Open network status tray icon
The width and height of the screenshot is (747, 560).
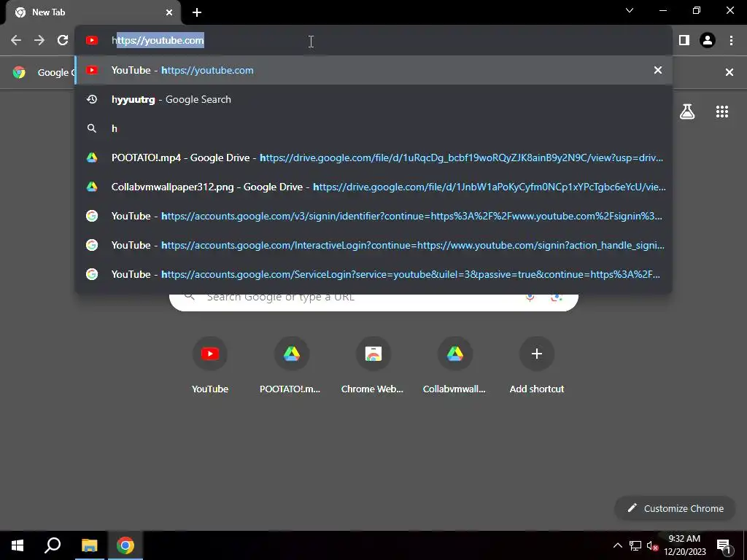click(635, 545)
